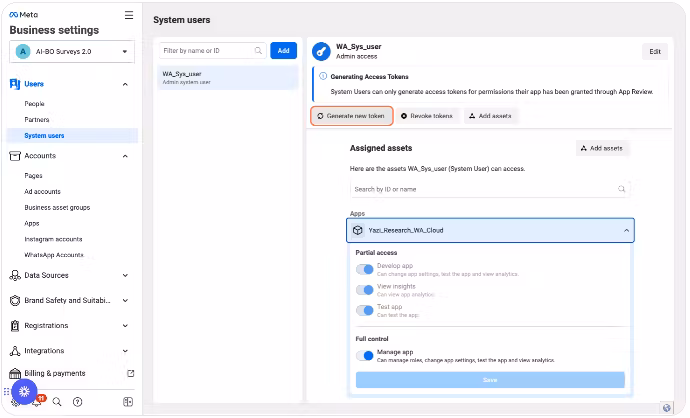The image size is (690, 418).
Task: Open the help question mark icon
Action: [x=78, y=402]
